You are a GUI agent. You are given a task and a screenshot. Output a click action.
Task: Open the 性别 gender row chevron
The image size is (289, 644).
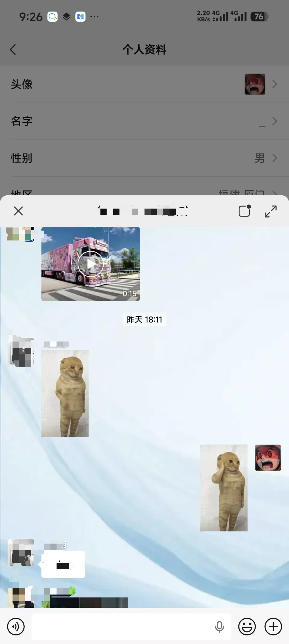tap(275, 158)
